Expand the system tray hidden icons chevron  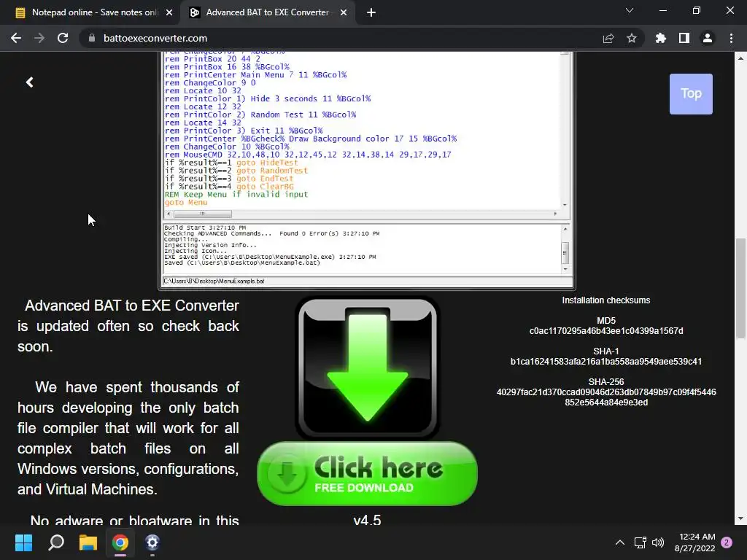coord(620,542)
